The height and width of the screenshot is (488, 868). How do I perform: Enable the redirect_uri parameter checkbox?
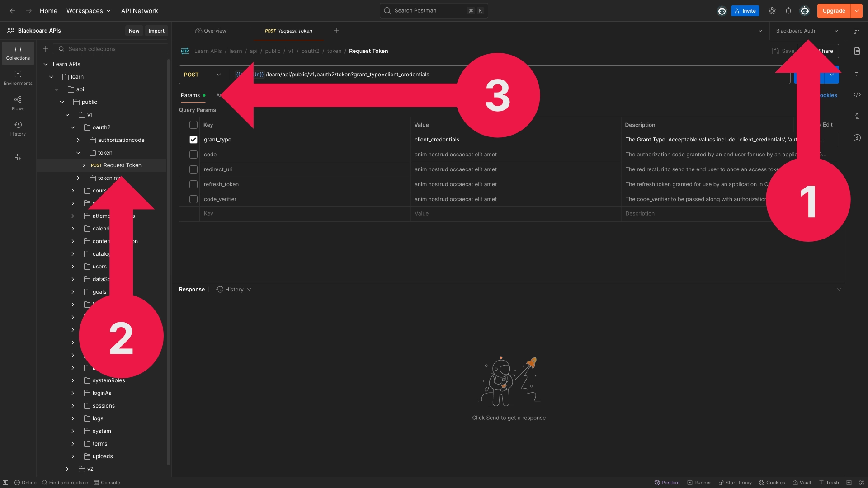pos(193,169)
